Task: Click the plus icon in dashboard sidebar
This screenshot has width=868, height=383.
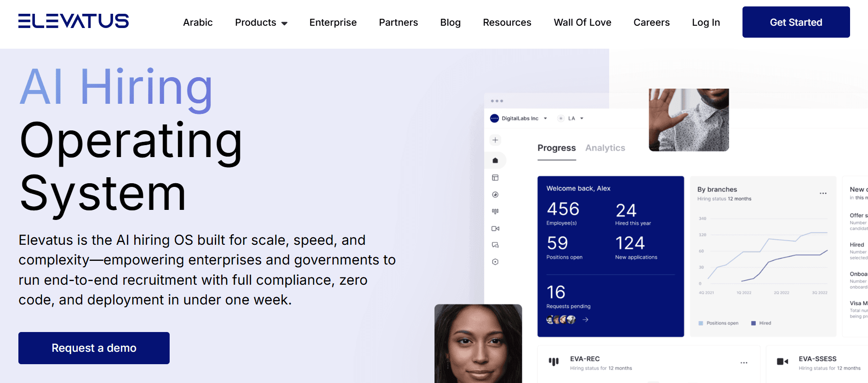Action: [495, 140]
